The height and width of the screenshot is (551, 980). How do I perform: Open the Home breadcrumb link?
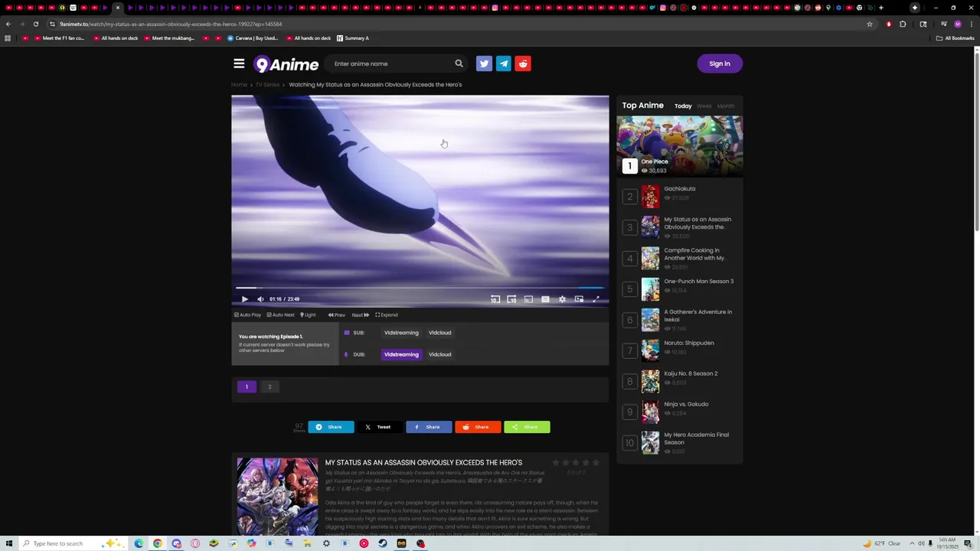[x=239, y=85]
